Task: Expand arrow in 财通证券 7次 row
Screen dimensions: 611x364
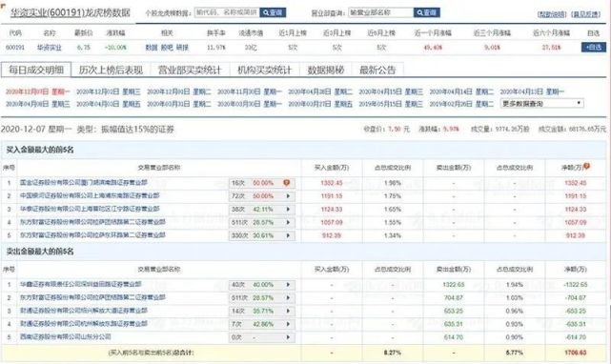Action: point(288,324)
